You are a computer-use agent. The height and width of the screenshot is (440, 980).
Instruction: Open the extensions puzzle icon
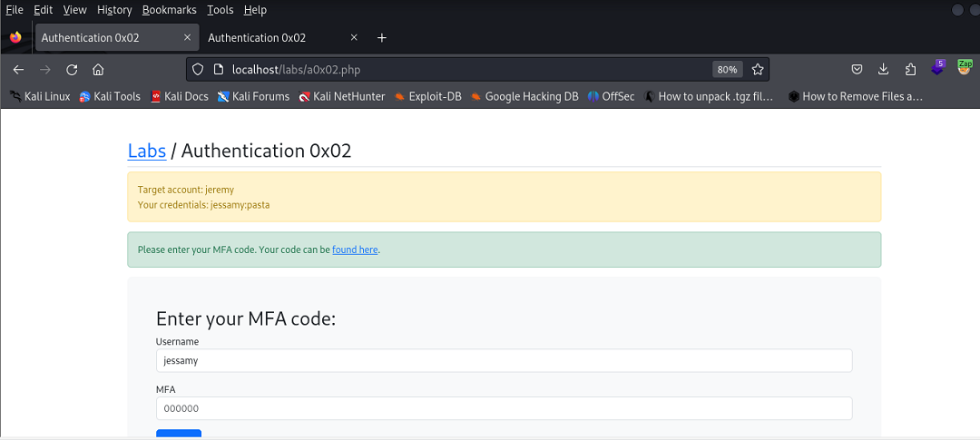coord(910,69)
